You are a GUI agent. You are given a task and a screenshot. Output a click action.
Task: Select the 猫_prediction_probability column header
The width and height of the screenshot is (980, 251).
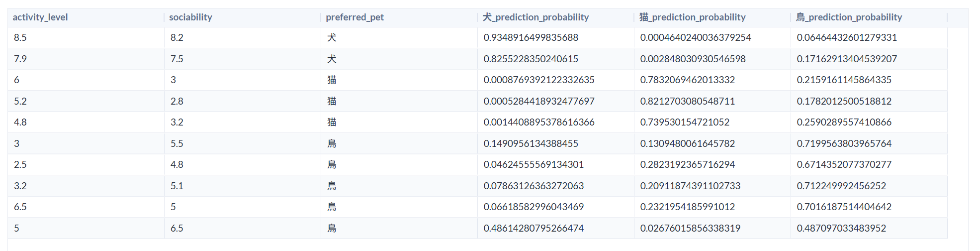pos(692,17)
